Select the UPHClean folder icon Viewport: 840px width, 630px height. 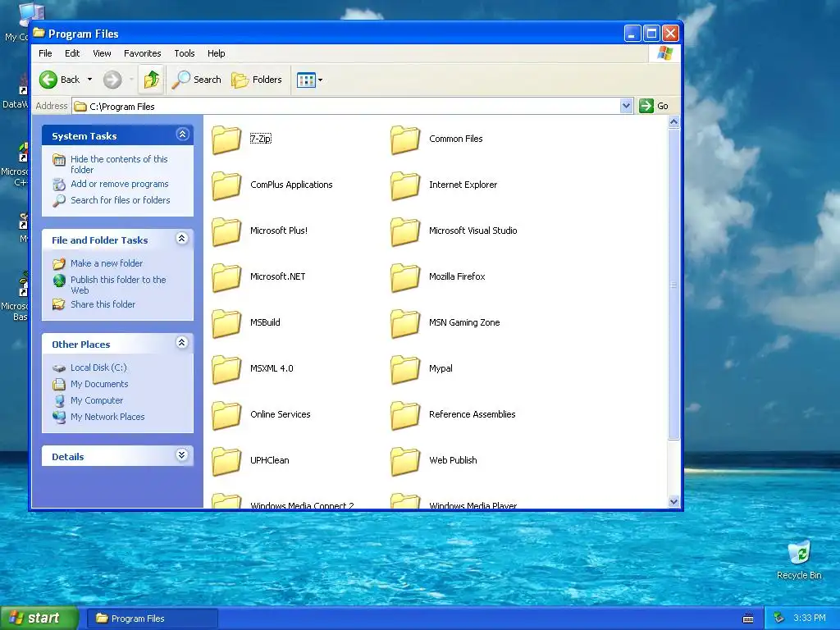click(x=226, y=461)
